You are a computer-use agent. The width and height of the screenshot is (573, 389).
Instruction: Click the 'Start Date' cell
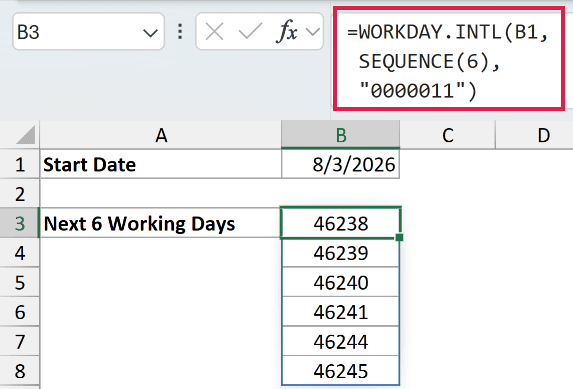click(160, 164)
